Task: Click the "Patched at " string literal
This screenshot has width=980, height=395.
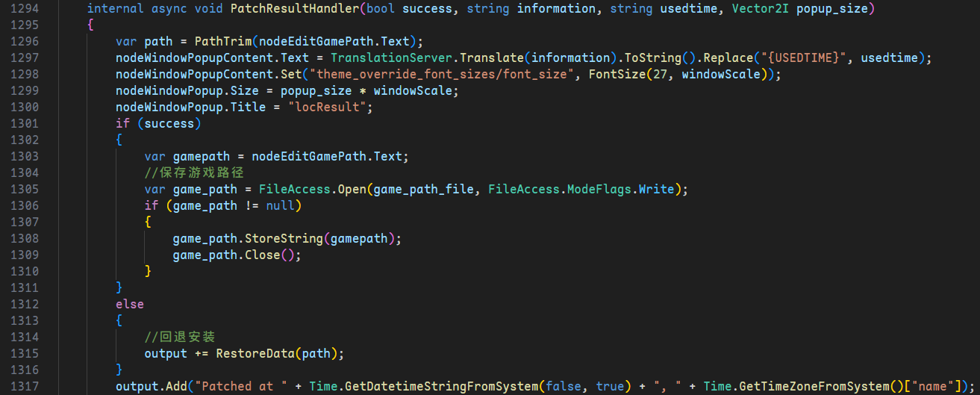Action: click(241, 386)
